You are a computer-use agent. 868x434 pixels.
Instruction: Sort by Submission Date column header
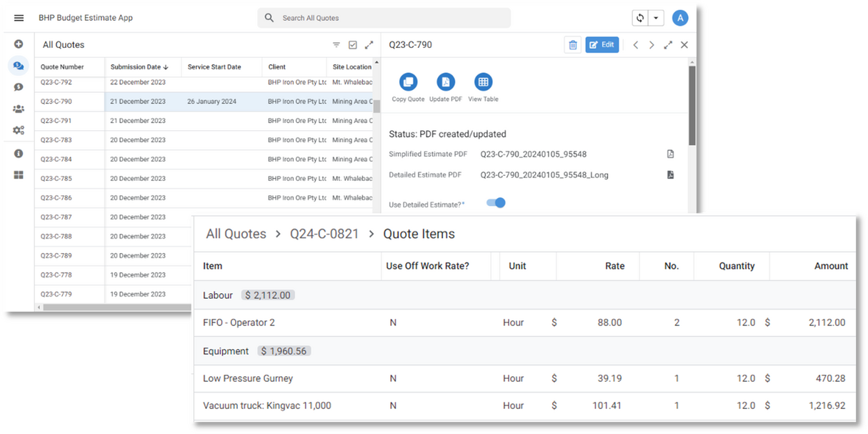139,67
